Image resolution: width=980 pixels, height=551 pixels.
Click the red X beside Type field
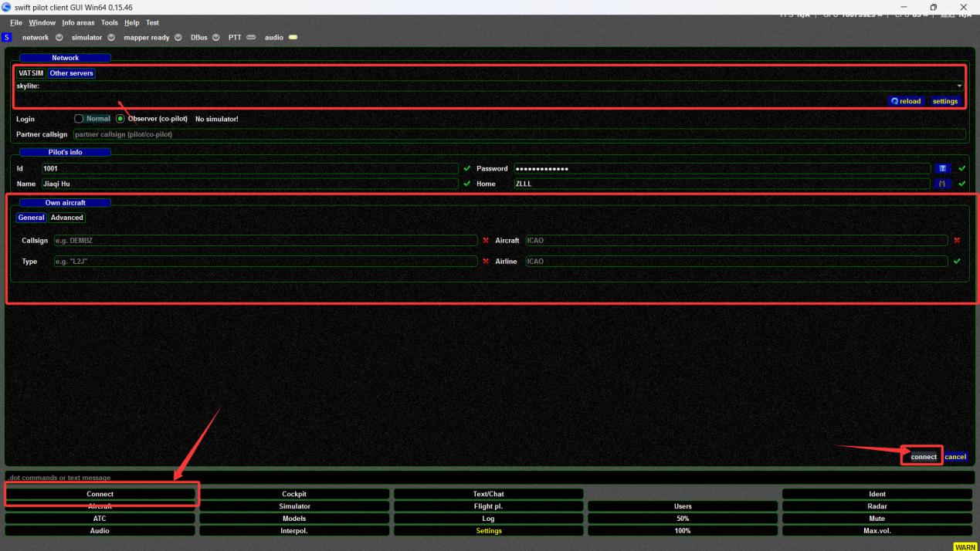(x=486, y=261)
